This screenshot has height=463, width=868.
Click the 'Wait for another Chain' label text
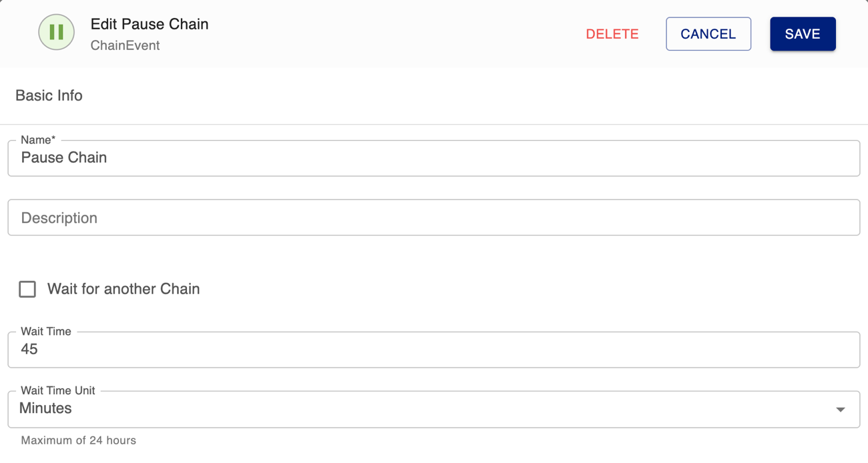pyautogui.click(x=124, y=289)
